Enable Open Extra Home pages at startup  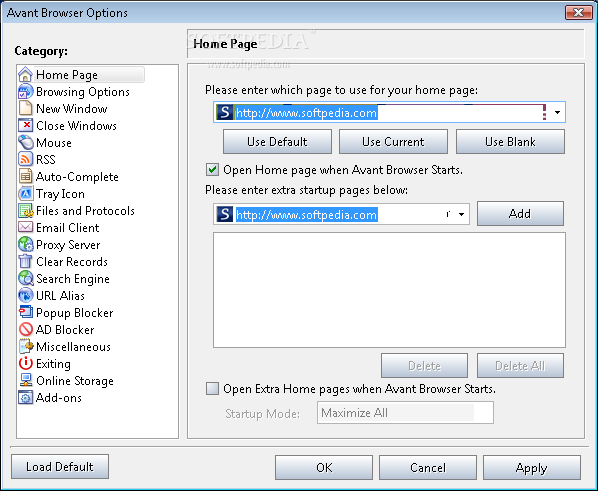click(x=212, y=389)
